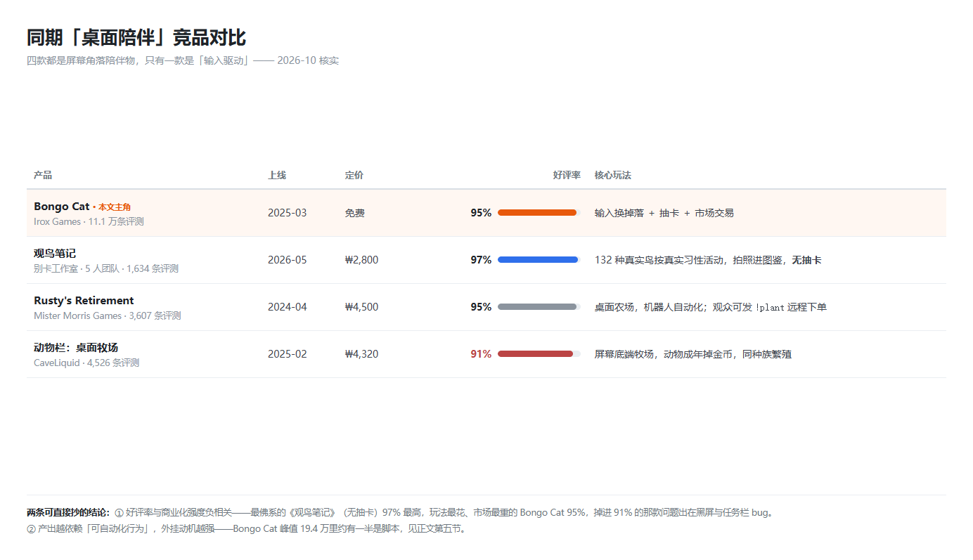973x560 pixels.
Task: Click the 2026-05 launch date
Action: [x=288, y=260]
